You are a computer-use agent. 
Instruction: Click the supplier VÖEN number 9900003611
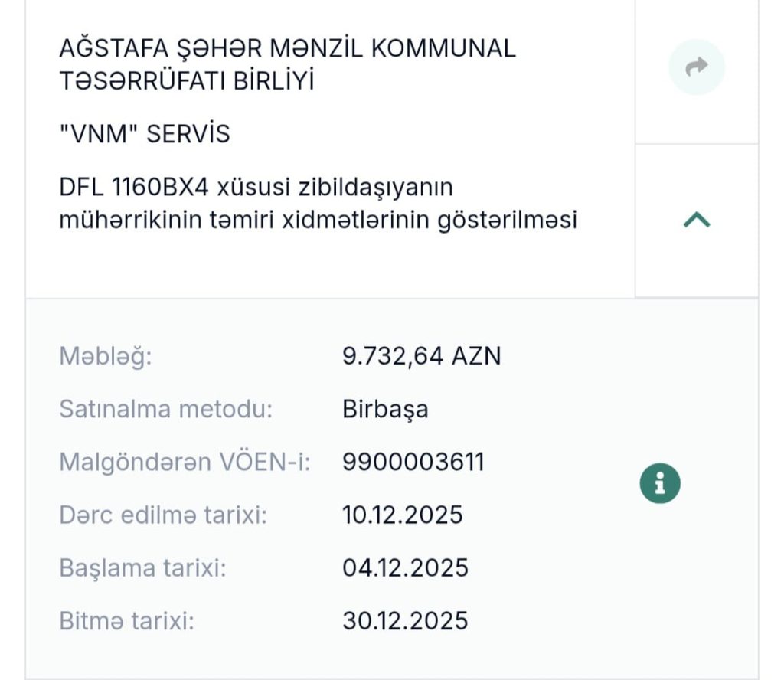(413, 463)
